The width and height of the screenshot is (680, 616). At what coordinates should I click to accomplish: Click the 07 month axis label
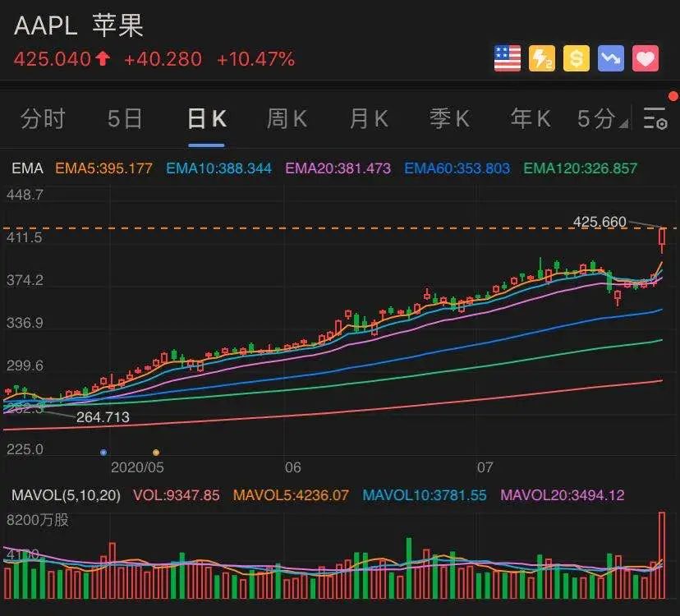485,467
